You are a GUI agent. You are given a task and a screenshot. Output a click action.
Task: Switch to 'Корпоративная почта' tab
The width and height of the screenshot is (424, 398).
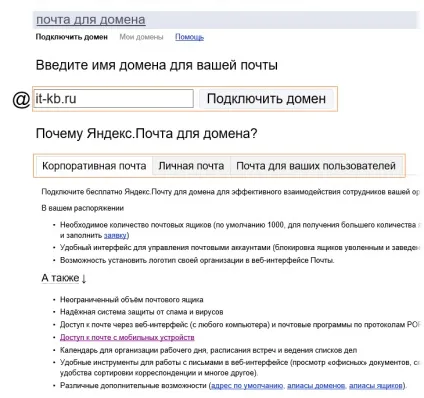94,166
